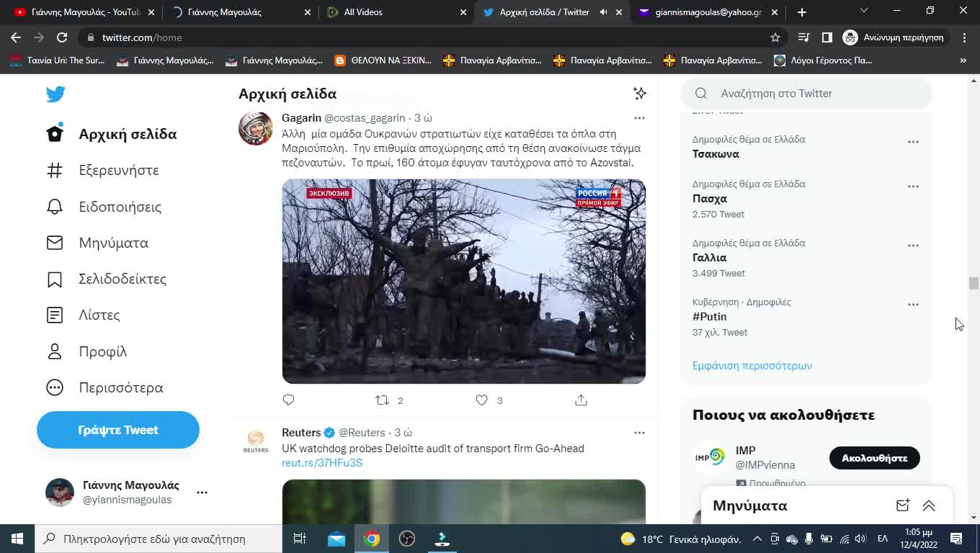Open a new browser tab
The image size is (980, 553).
pos(802,12)
